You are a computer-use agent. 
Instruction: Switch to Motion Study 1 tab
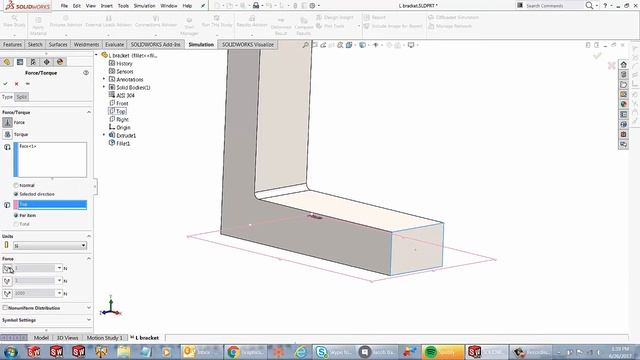point(104,338)
